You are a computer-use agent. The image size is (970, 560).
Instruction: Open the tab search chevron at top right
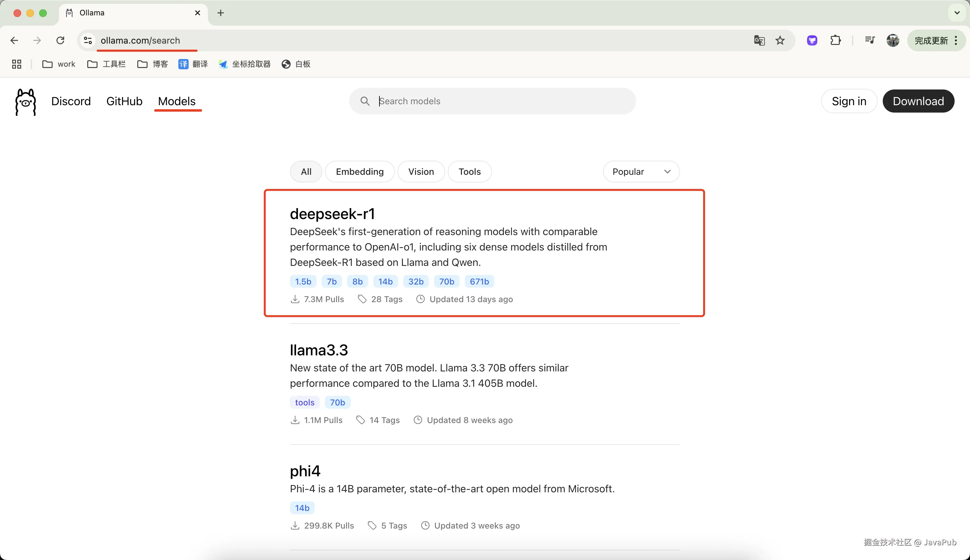click(957, 13)
